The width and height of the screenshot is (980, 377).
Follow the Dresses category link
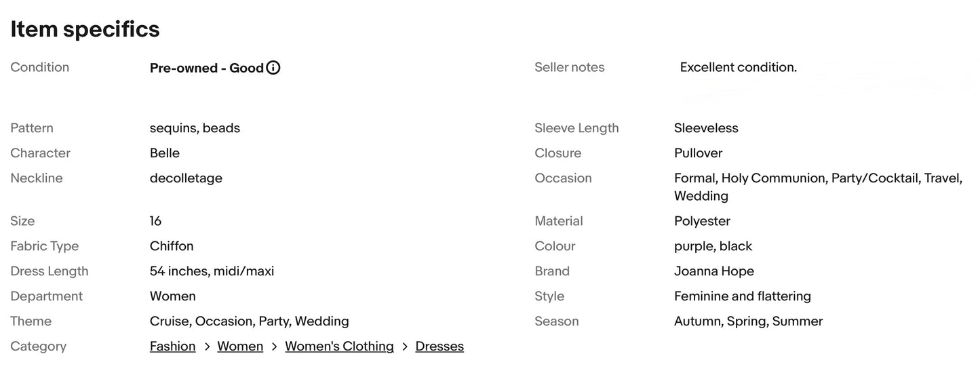[x=439, y=346]
